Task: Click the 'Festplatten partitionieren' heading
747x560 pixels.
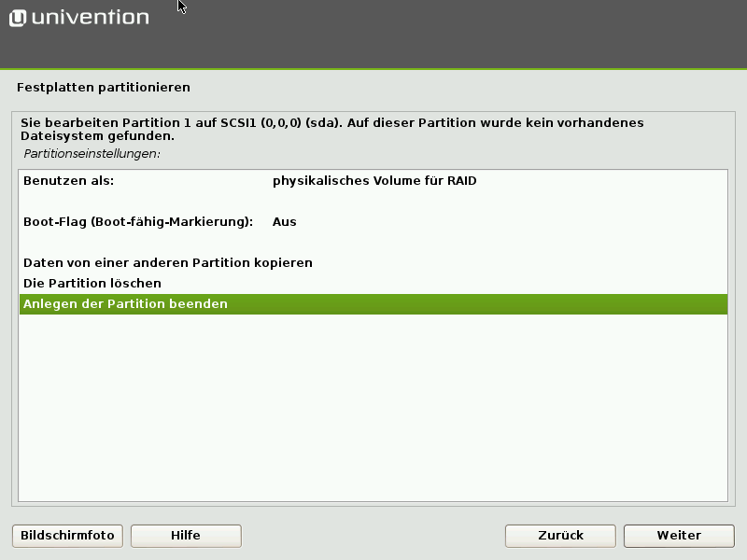Action: pos(104,88)
